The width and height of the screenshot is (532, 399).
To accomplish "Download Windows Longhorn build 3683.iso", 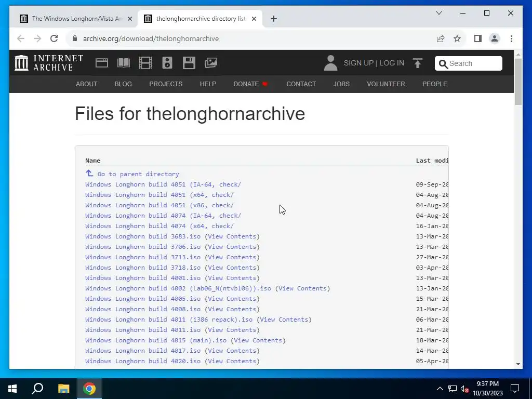I will click(143, 236).
